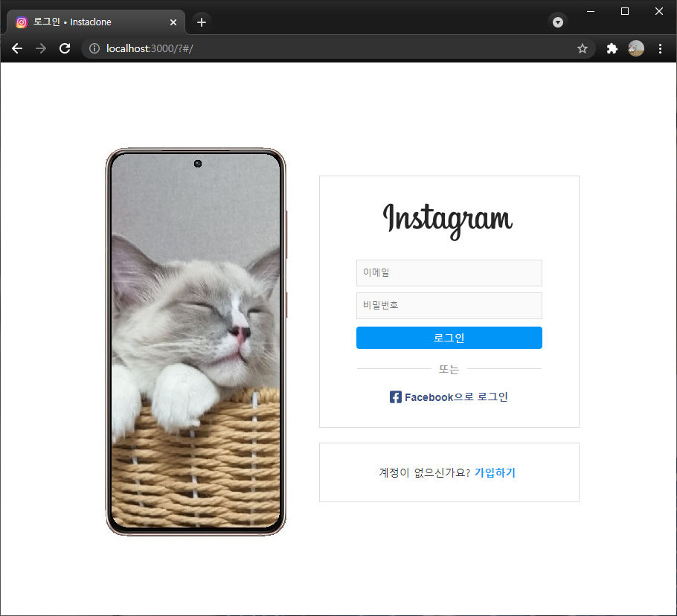
Task: Click the Facebook logo icon
Action: tap(396, 397)
